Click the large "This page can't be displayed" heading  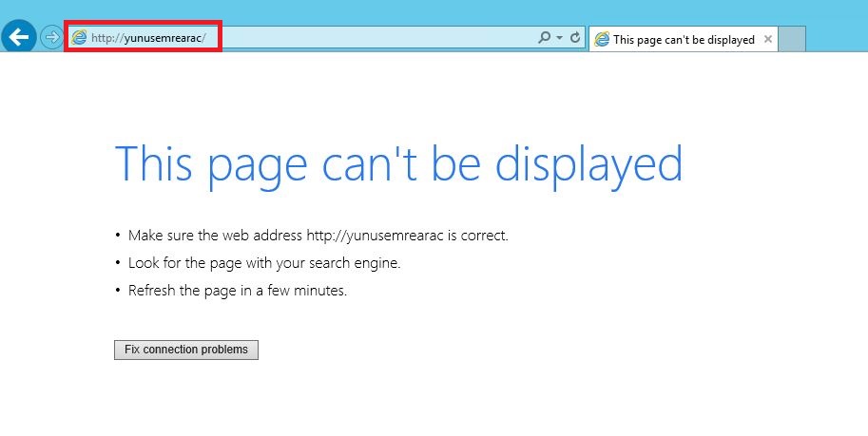click(x=398, y=164)
